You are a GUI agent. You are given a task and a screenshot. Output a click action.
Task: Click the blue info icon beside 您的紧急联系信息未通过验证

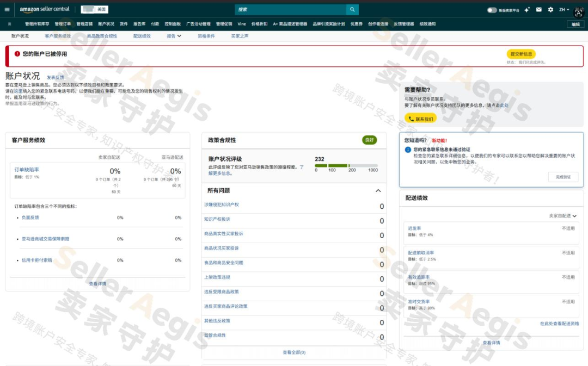(408, 150)
